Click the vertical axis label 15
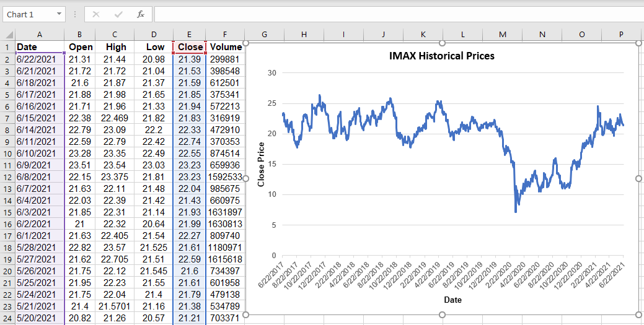 tap(272, 164)
